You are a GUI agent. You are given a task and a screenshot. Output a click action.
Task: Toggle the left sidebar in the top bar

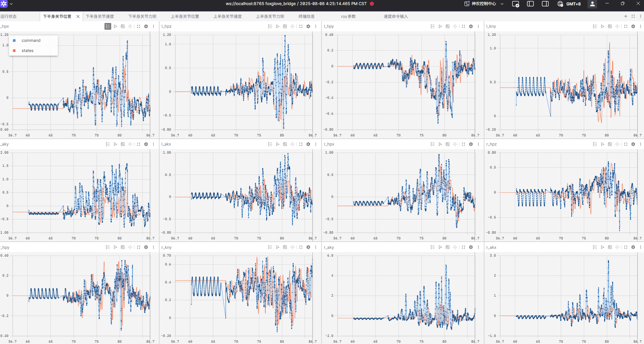530,4
